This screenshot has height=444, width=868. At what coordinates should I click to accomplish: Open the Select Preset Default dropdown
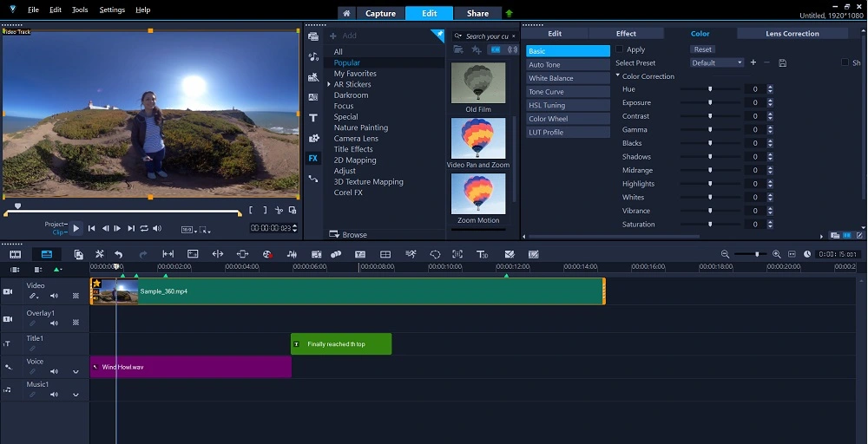717,62
